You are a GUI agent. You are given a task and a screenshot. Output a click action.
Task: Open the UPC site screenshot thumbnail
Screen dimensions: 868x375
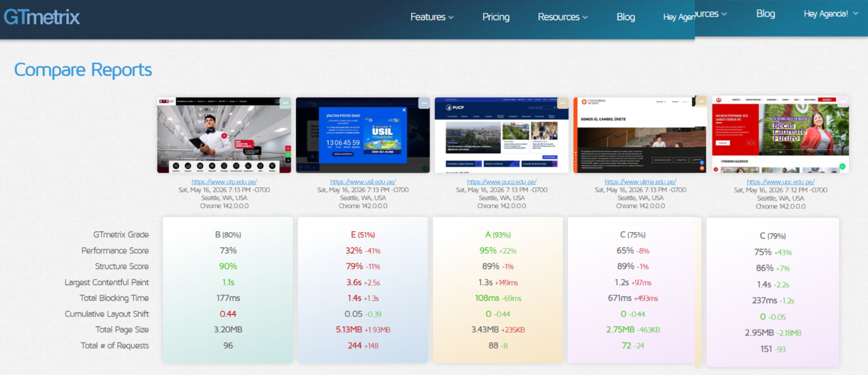coord(780,134)
